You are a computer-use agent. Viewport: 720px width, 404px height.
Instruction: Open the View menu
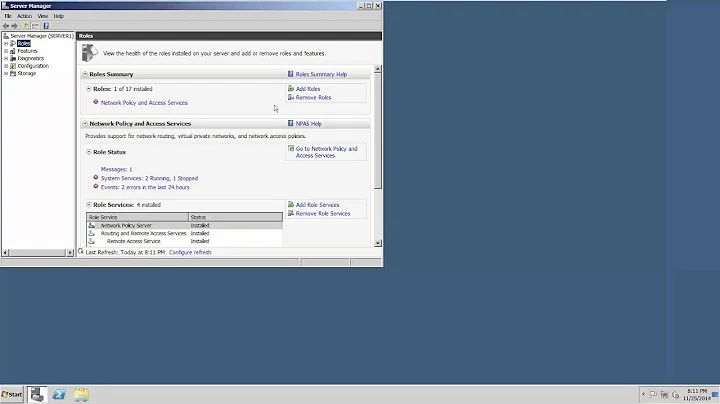point(43,16)
